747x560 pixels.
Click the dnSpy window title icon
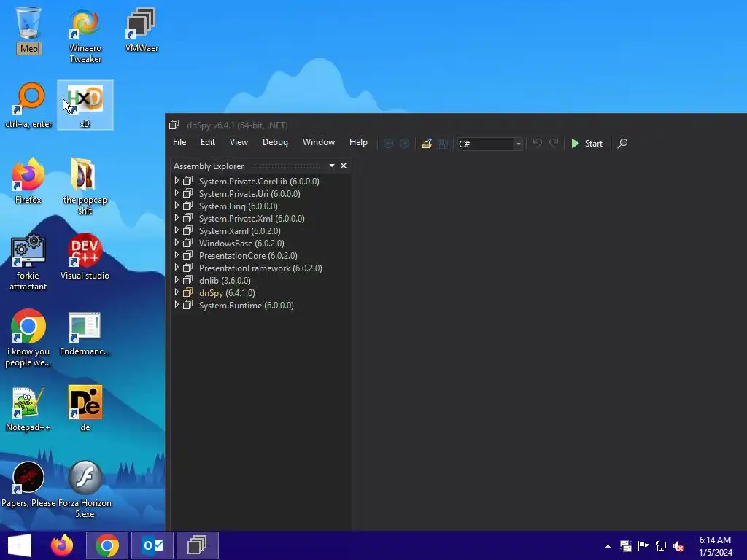click(174, 125)
